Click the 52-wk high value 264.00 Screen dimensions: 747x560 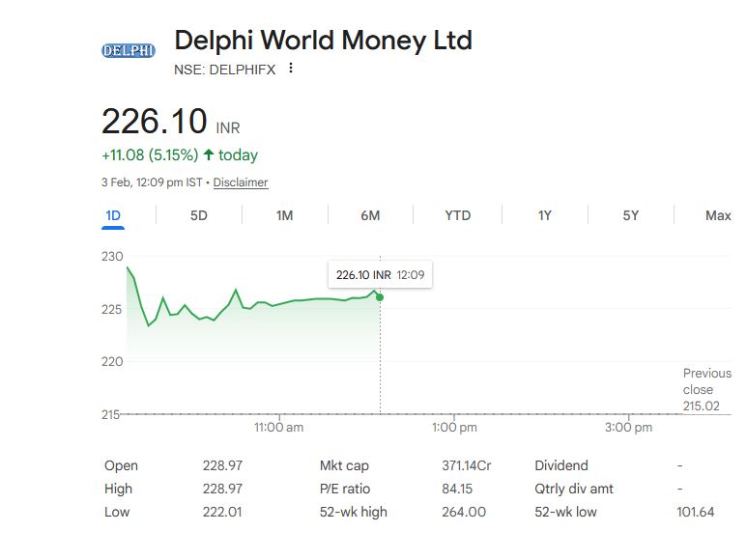pyautogui.click(x=462, y=512)
